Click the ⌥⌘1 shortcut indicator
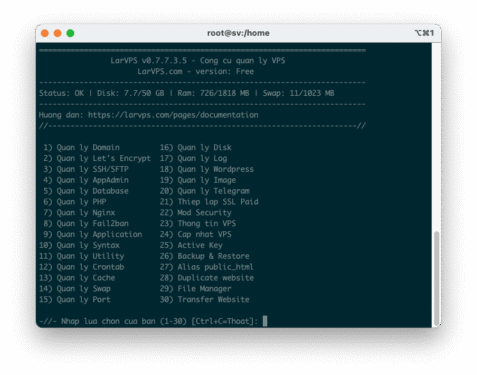 pos(424,33)
